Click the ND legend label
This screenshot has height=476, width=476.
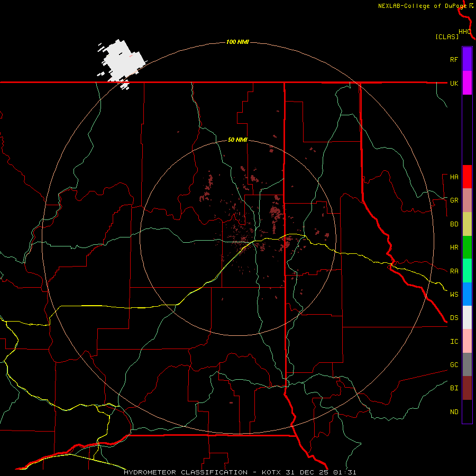454,412
